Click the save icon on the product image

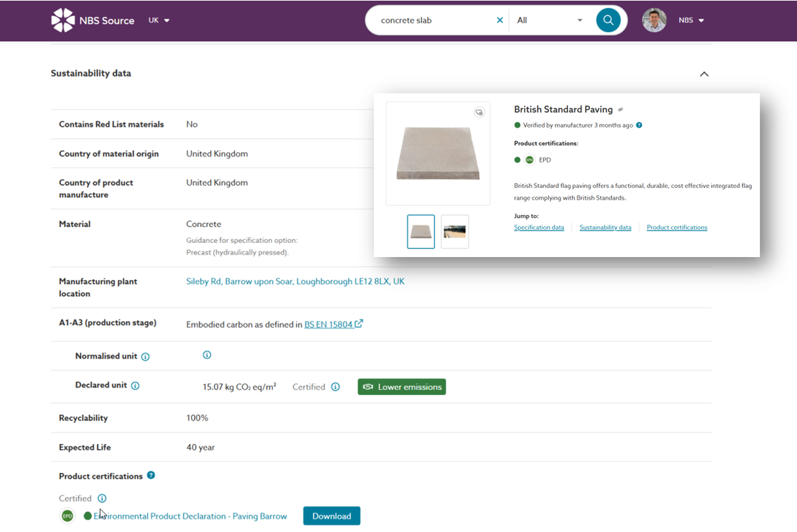click(x=479, y=112)
